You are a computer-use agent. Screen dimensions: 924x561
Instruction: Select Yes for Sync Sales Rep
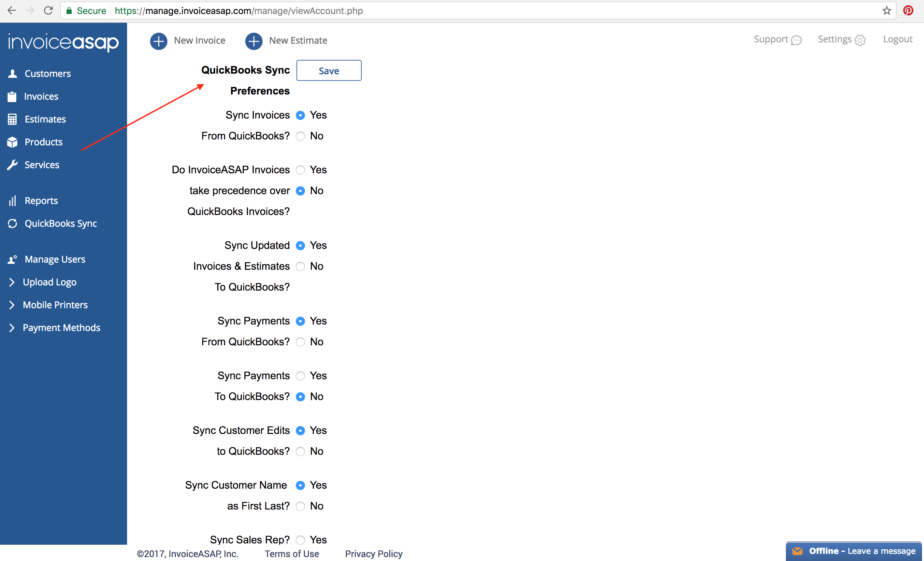[x=300, y=540]
